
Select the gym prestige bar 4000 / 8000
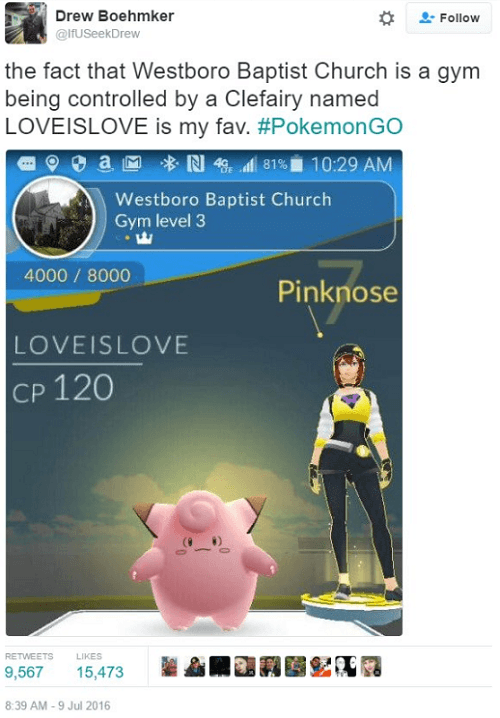pos(77,276)
